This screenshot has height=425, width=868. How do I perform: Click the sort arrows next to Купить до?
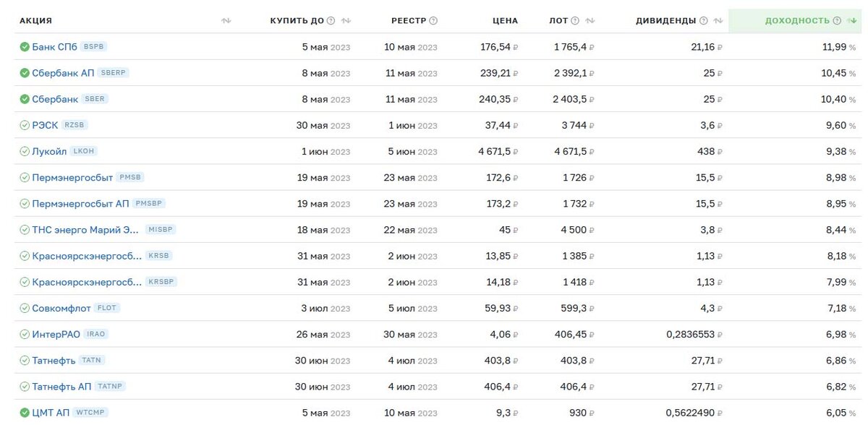tap(346, 21)
